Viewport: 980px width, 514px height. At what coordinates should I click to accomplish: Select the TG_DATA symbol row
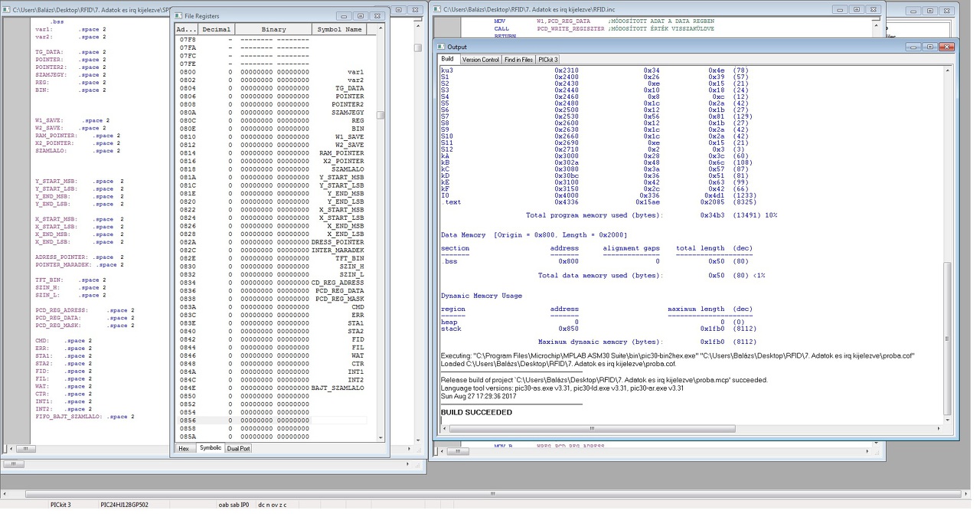click(271, 88)
